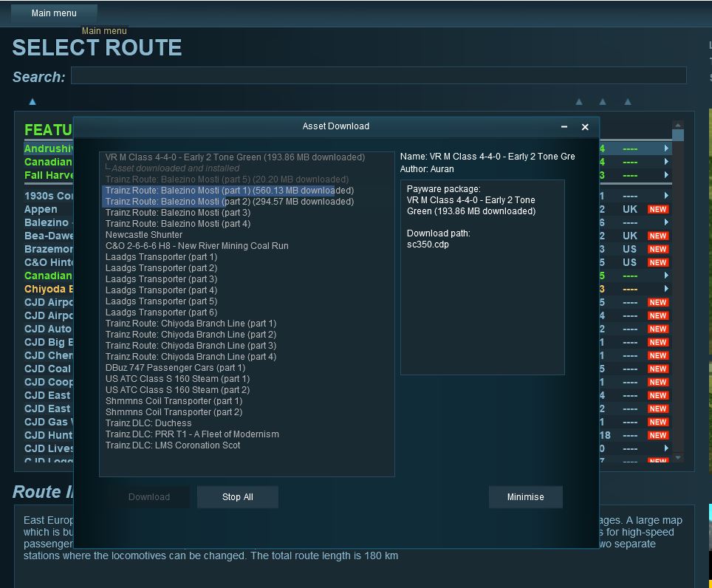Click the greyed-out Download button

[x=149, y=496]
